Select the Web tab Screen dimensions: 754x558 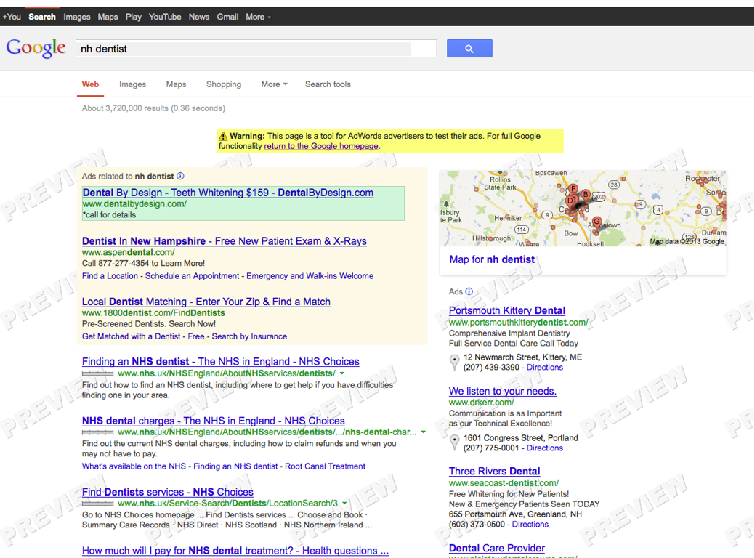(x=90, y=84)
